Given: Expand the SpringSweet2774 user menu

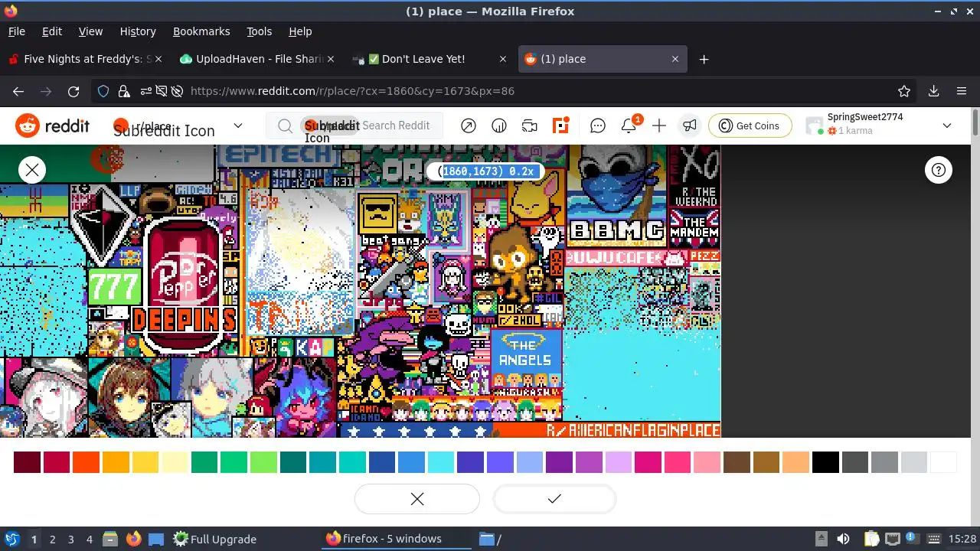Looking at the screenshot, I should (946, 126).
